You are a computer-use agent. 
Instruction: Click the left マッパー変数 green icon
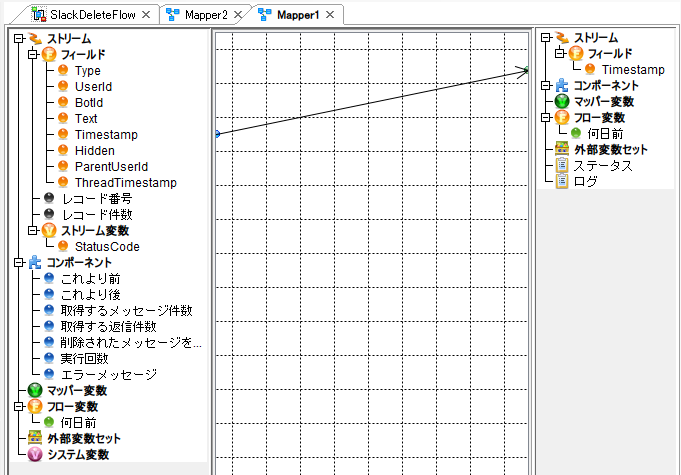tap(35, 390)
